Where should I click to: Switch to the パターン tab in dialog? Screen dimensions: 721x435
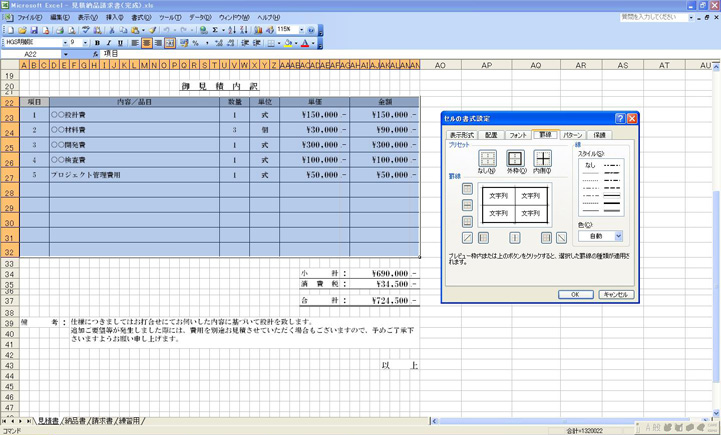coord(572,135)
